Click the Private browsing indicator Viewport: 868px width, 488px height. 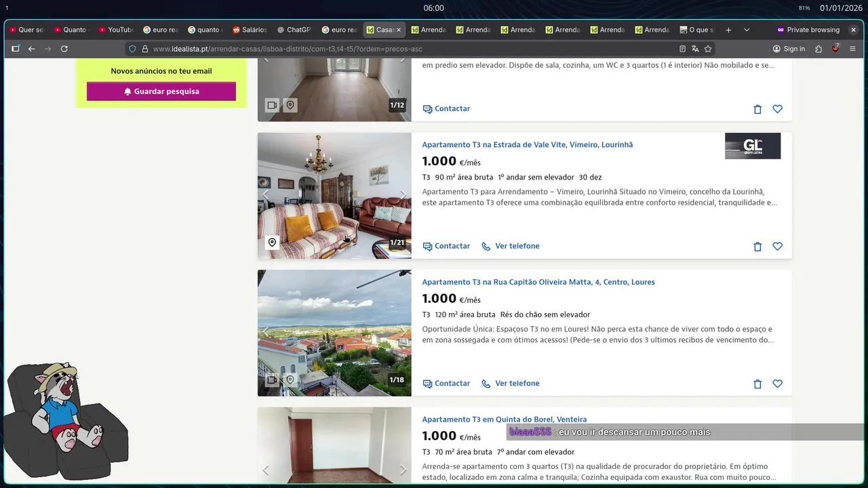(808, 30)
